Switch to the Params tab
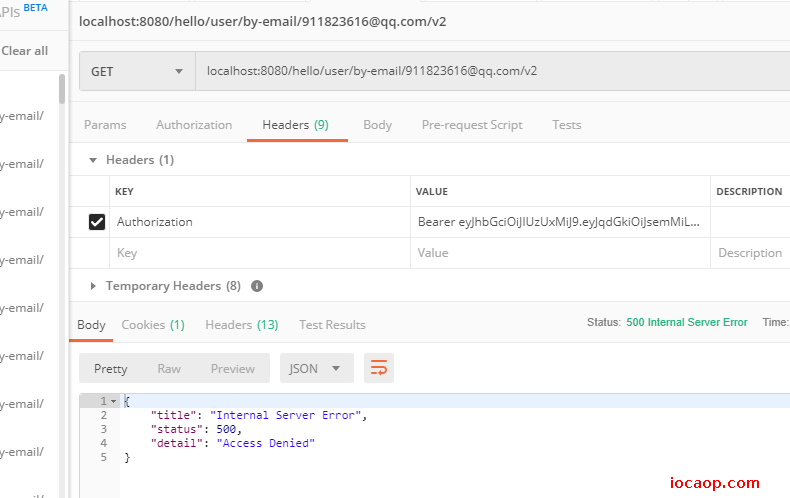Viewport: 790px width, 498px height. (x=105, y=125)
